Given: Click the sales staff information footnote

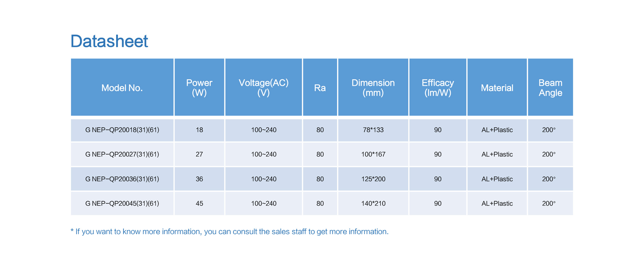Looking at the screenshot, I should (x=229, y=232).
